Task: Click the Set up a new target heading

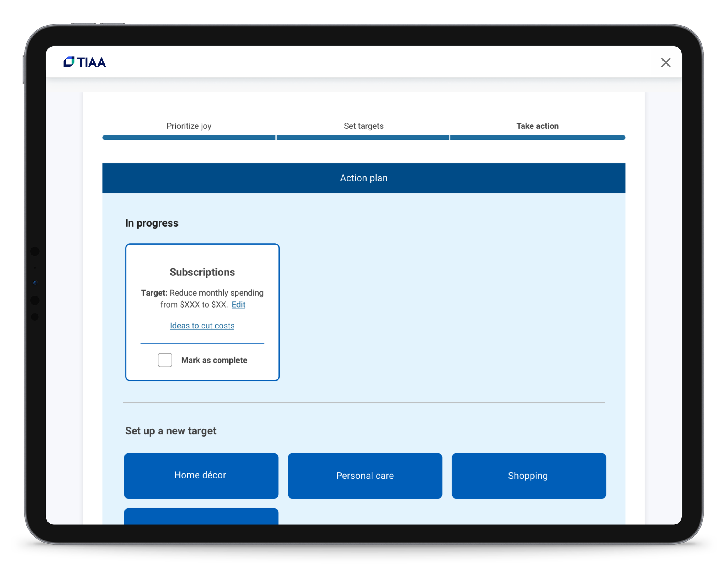Action: coord(171,431)
